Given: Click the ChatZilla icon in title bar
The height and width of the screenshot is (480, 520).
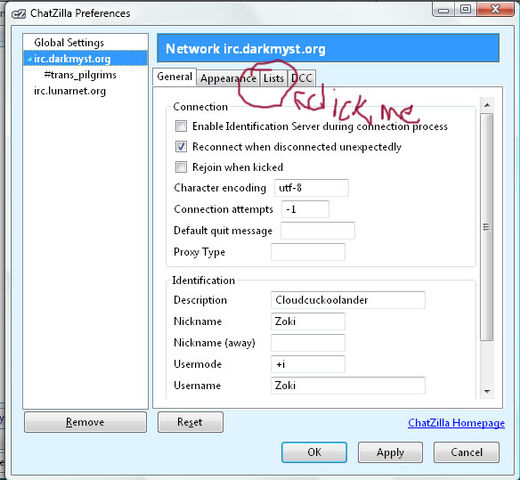Looking at the screenshot, I should 19,14.
